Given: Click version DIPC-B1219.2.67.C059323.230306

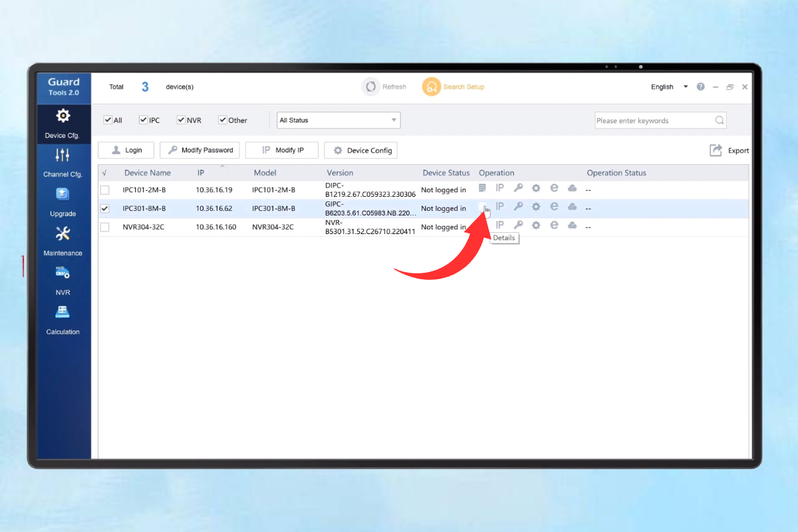Looking at the screenshot, I should tap(370, 190).
